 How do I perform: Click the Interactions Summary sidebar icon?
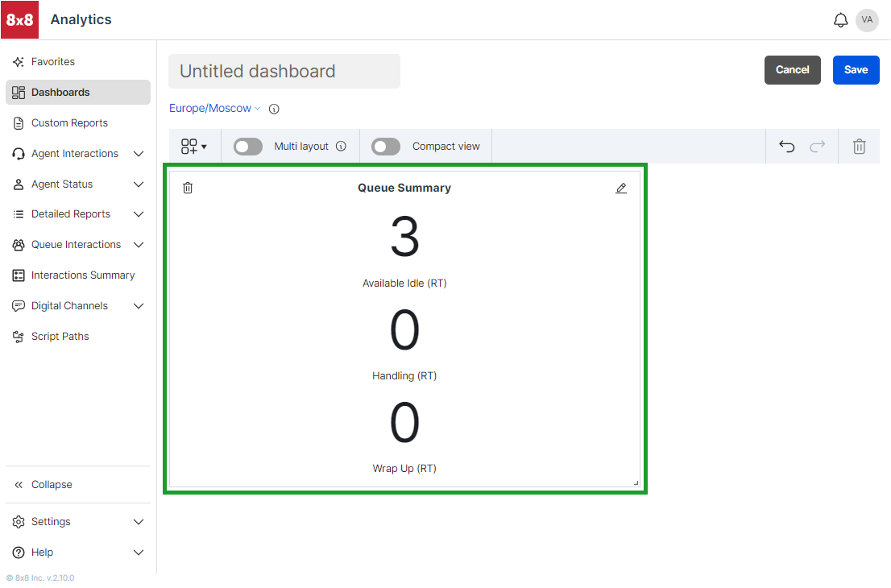pyautogui.click(x=18, y=275)
